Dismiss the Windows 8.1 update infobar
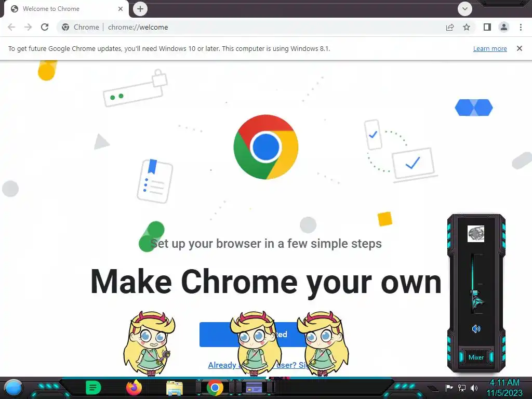Viewport: 532px width, 399px height. 520,48
